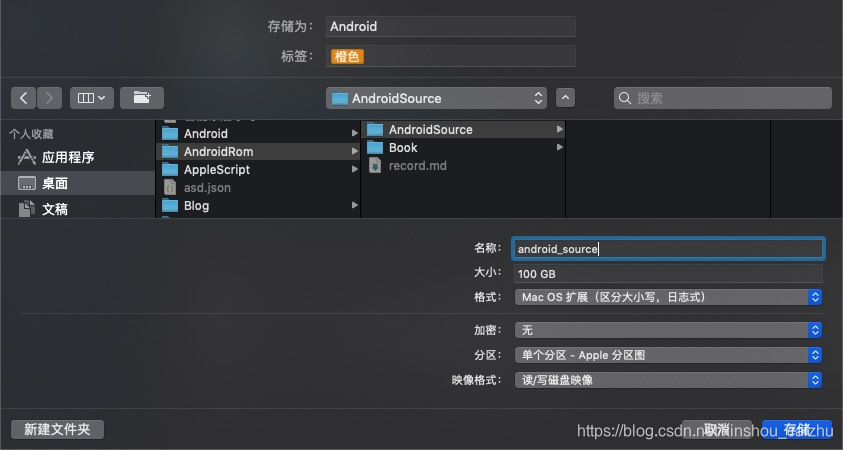The height and width of the screenshot is (450, 843).
Task: Click the 取消 cancel button
Action: [717, 429]
